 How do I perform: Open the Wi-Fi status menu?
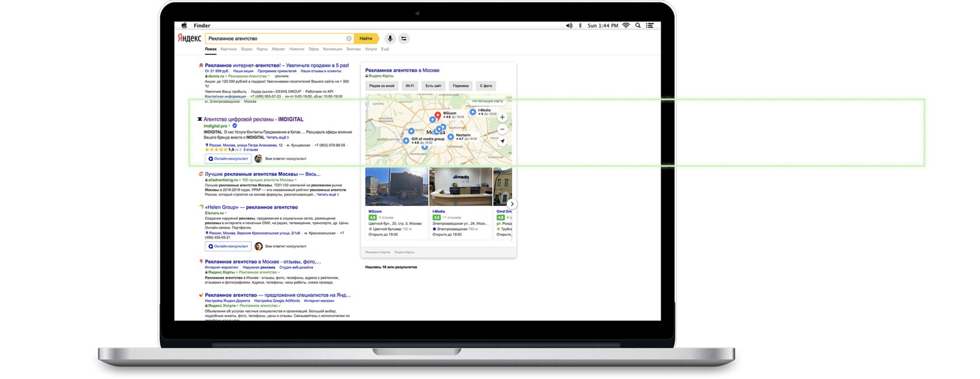pos(626,26)
